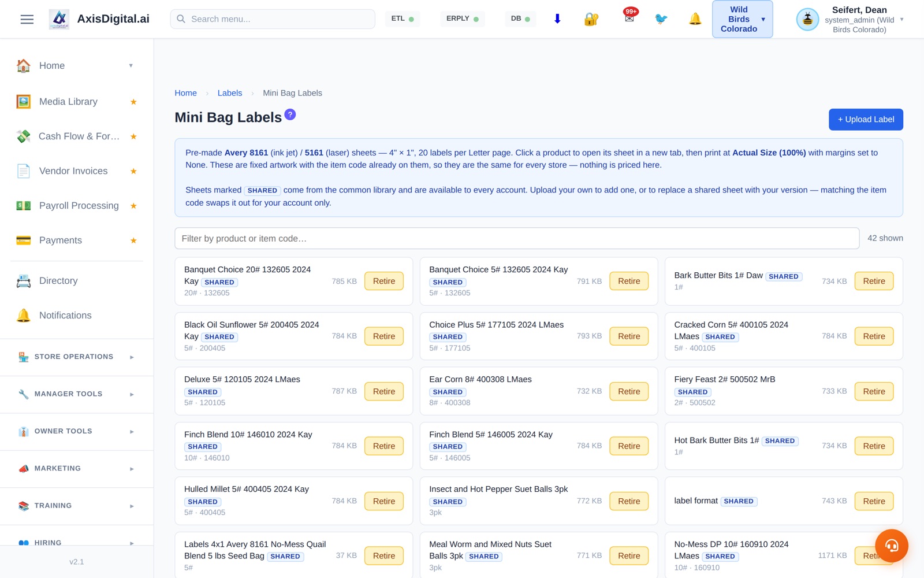
Task: Click the Marketing megaphone icon
Action: point(24,469)
